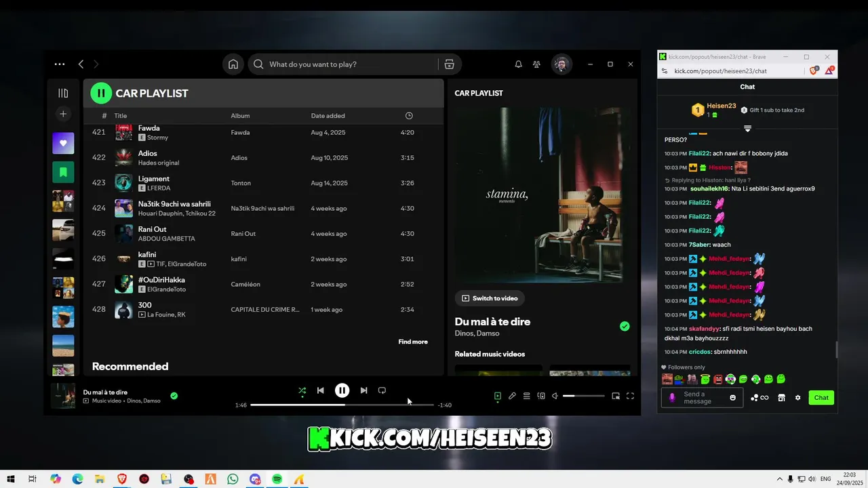Expand the leaderboard chevron under Heisen23
Screen dimensions: 868x488
click(x=747, y=128)
